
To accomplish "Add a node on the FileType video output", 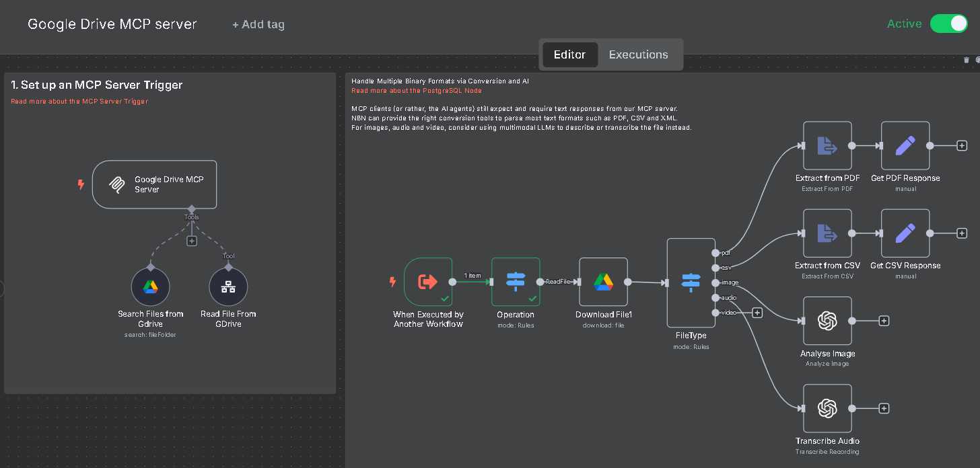I will [757, 312].
